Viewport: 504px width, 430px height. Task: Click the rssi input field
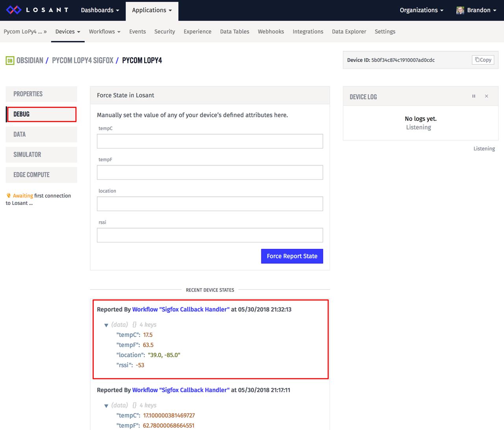[x=210, y=235]
